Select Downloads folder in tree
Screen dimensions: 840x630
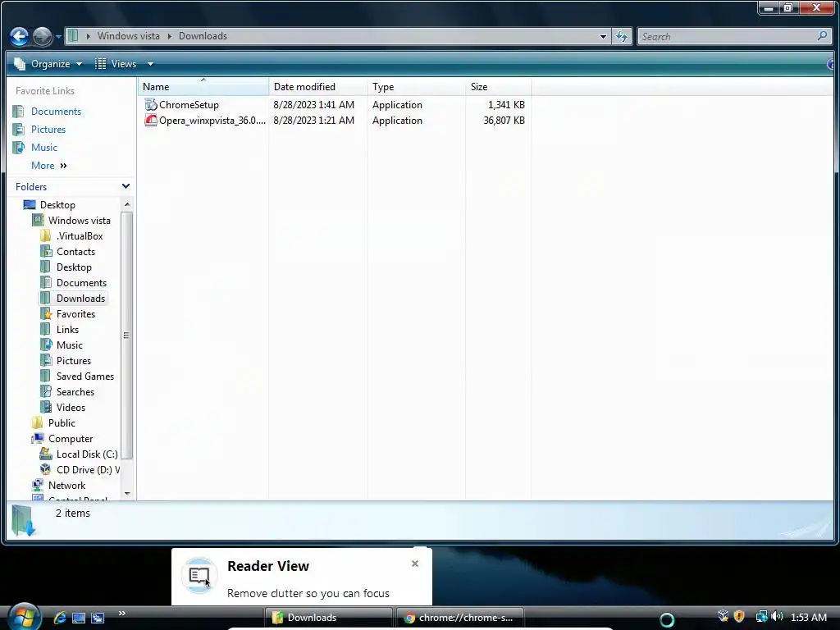pos(80,299)
